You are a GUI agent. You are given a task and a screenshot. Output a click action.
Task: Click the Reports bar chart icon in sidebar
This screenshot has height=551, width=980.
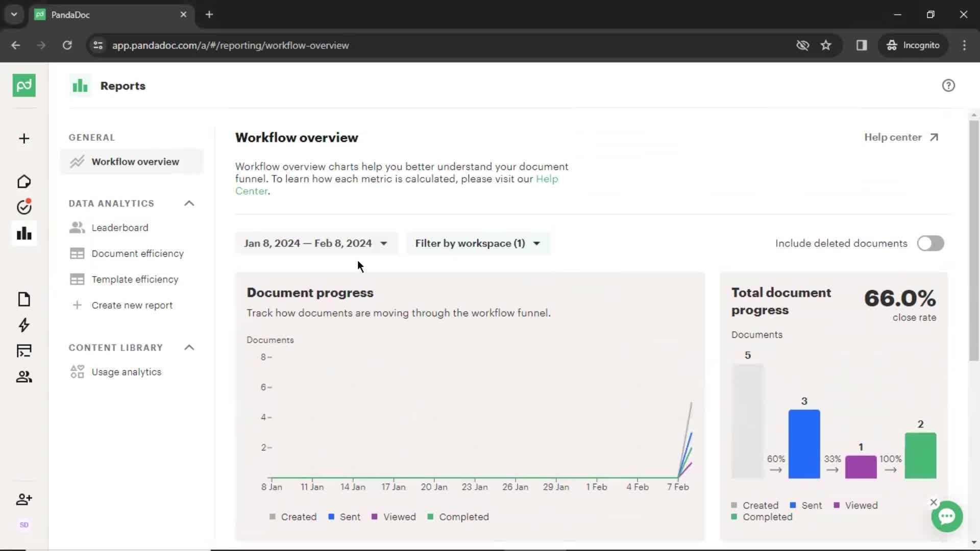click(23, 233)
